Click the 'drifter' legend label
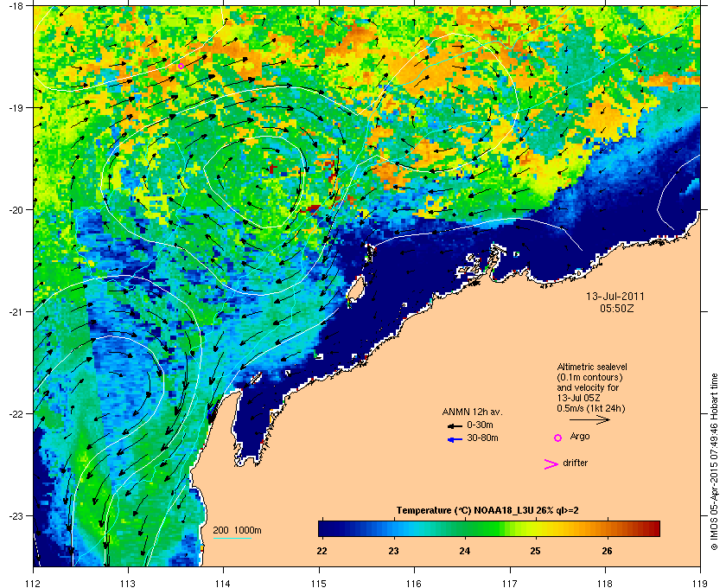Screen dimensions: 726x588 (575, 463)
